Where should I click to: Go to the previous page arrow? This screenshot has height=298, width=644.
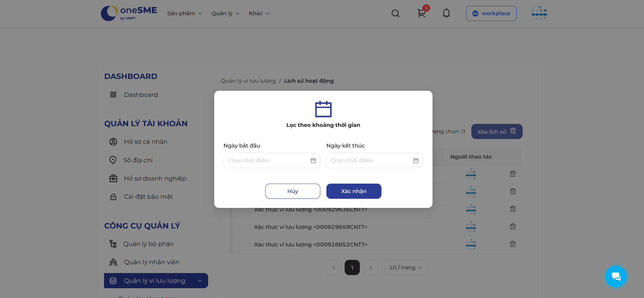pos(334,268)
